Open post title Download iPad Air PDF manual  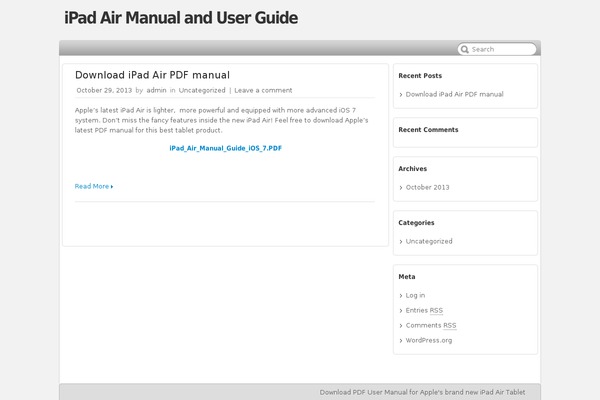[152, 75]
